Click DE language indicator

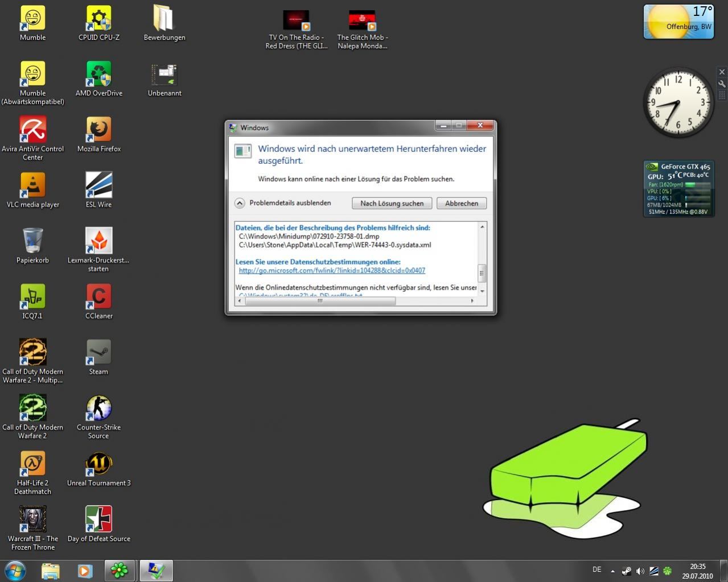coord(597,569)
